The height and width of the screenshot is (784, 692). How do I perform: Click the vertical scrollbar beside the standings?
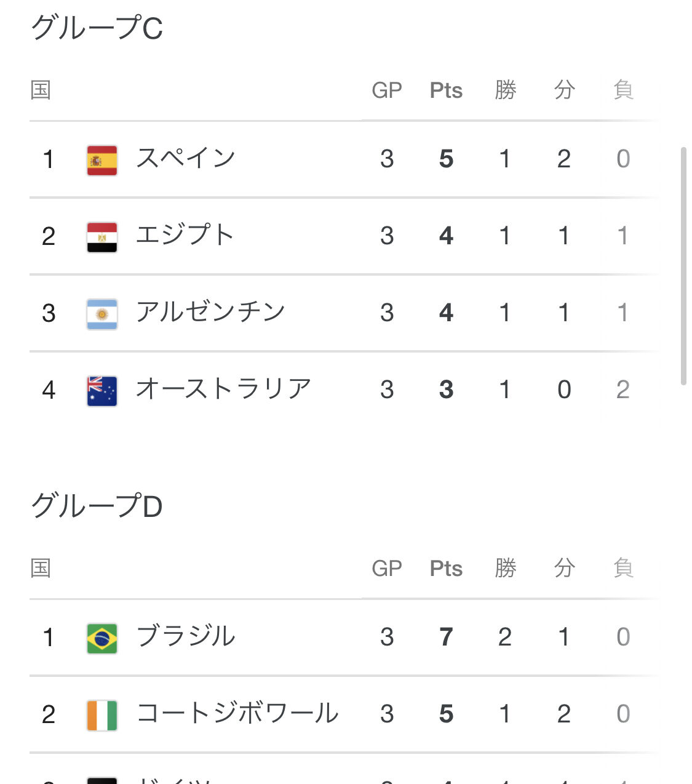tap(683, 266)
